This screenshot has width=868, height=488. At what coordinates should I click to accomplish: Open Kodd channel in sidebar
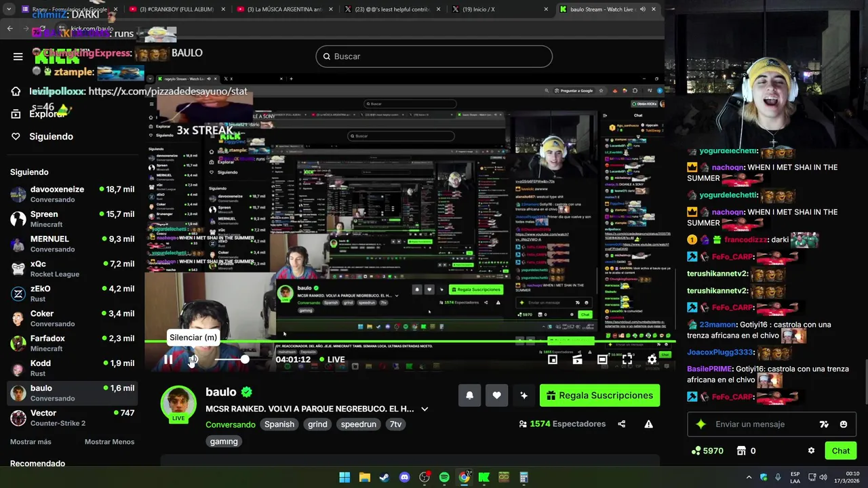point(72,368)
